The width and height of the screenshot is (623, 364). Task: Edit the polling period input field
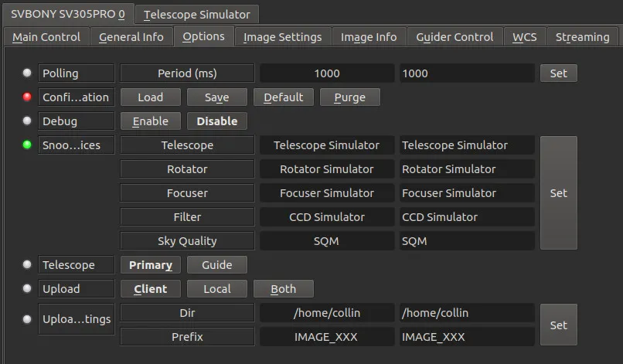[467, 73]
